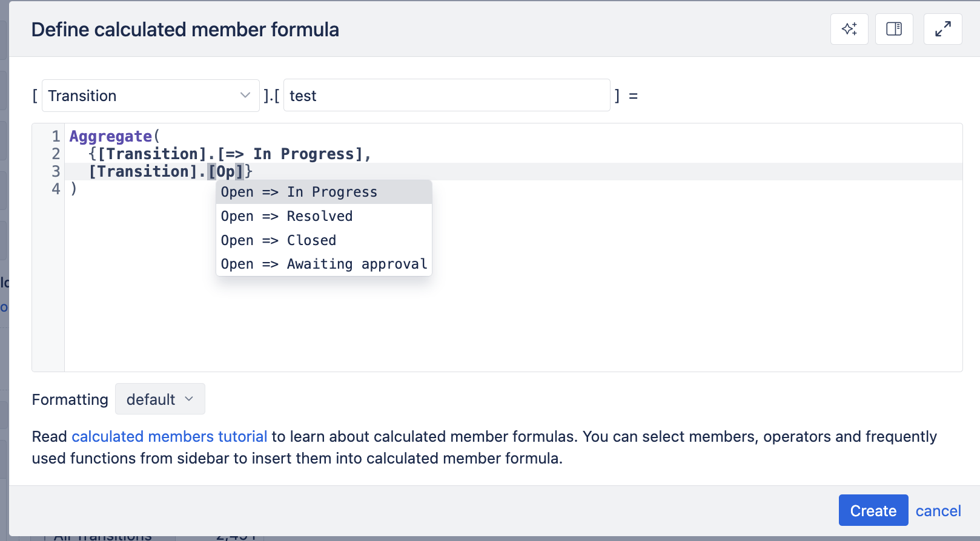Click the Formatting dropdown arrow
The image size is (980, 541).
click(189, 399)
